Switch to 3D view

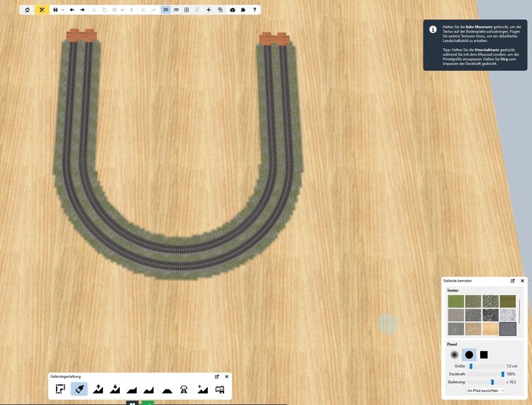[165, 10]
